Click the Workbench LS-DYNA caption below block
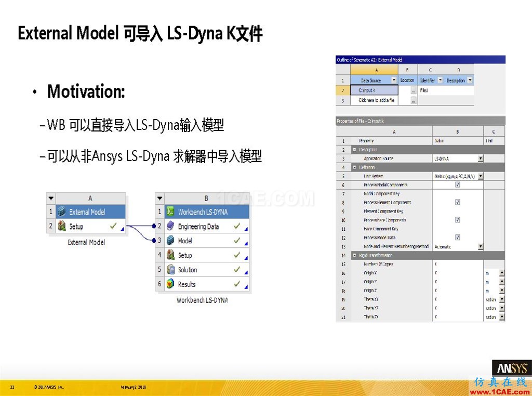The height and width of the screenshot is (396, 532). (x=202, y=300)
